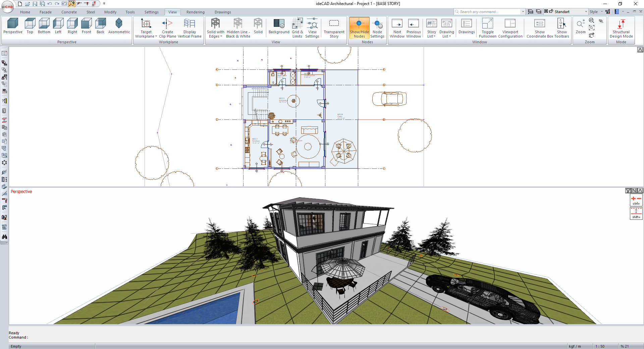Open the Home ribbon tab
644x349 pixels.
coord(25,12)
